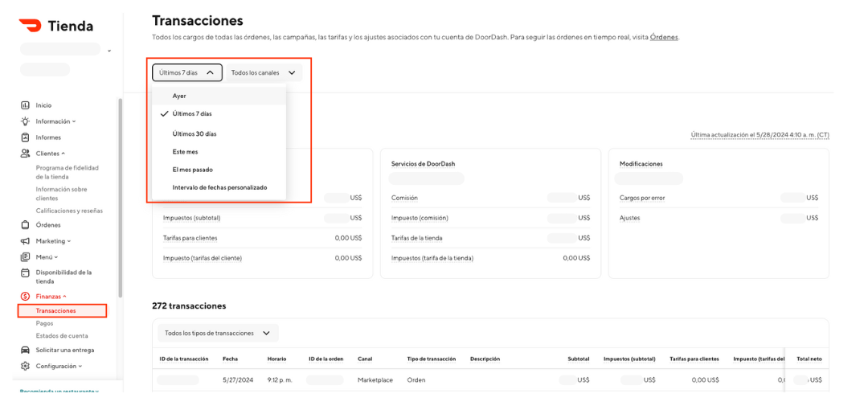Click the Clientes people icon

(x=25, y=154)
